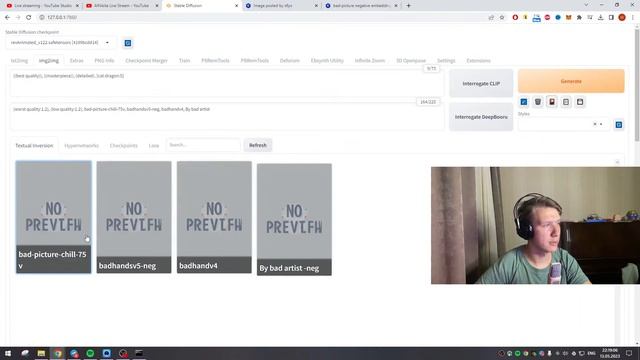
Task: Select the img2img tab
Action: (x=49, y=60)
